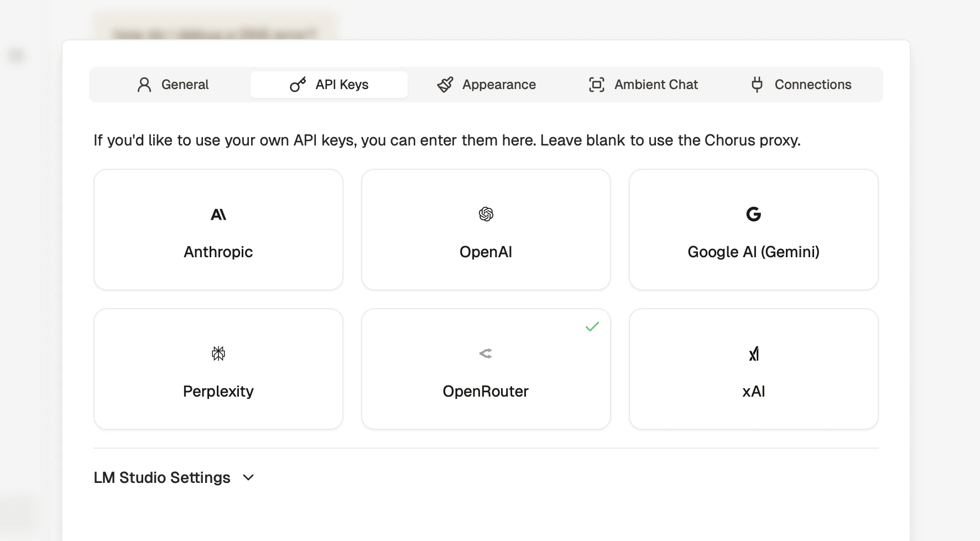The width and height of the screenshot is (980, 541).
Task: Click the green checkmark on OpenRouter
Action: coord(592,327)
